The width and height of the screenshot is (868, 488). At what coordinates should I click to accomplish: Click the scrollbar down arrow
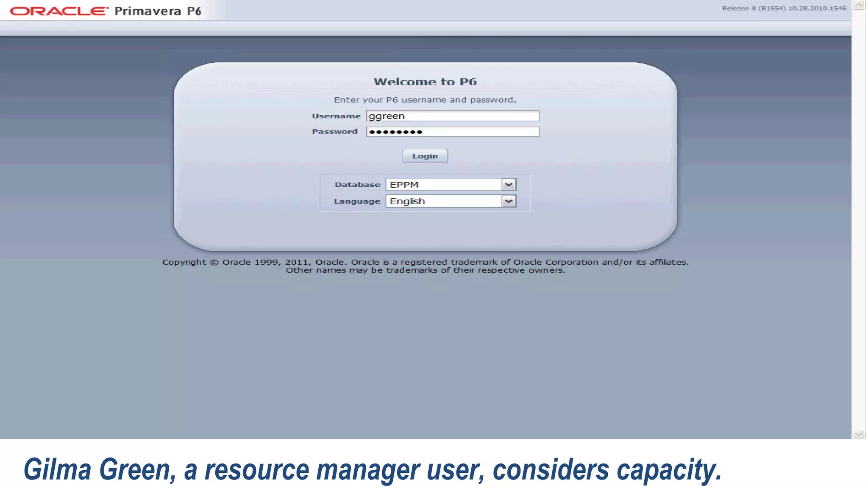859,434
